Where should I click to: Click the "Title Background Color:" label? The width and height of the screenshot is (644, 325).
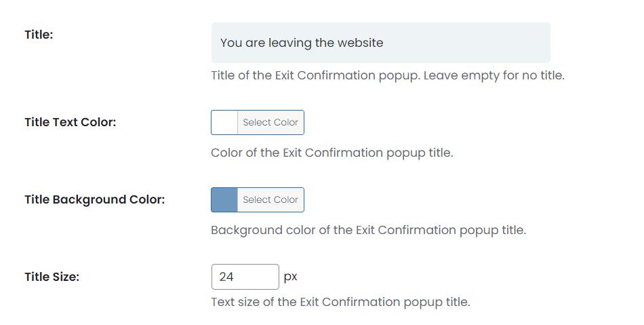[x=95, y=200]
